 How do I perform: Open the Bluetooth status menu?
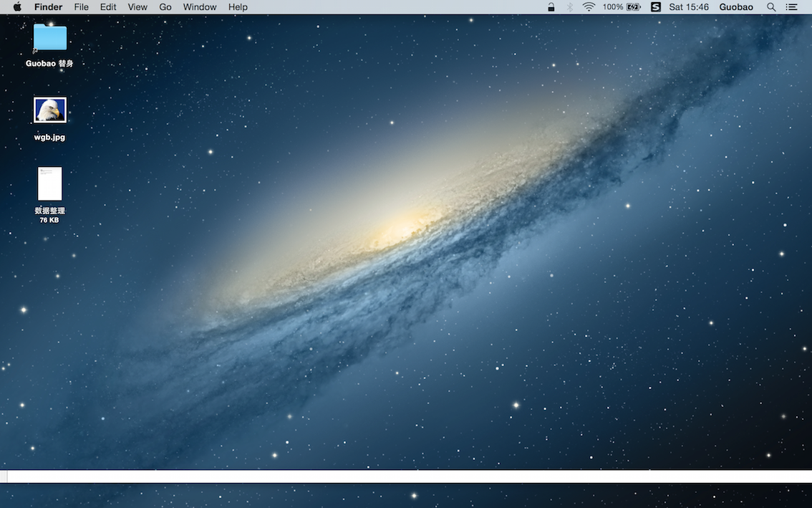coord(570,7)
